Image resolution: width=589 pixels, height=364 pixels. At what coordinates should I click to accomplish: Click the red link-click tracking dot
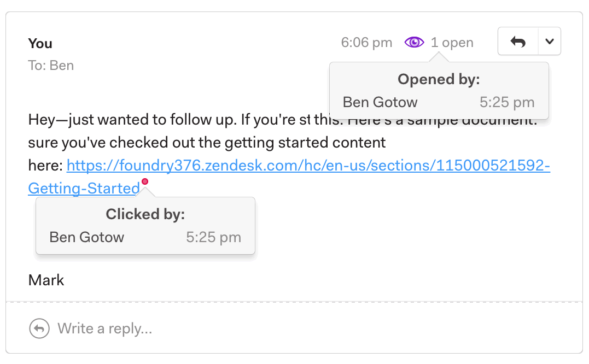pyautogui.click(x=145, y=181)
